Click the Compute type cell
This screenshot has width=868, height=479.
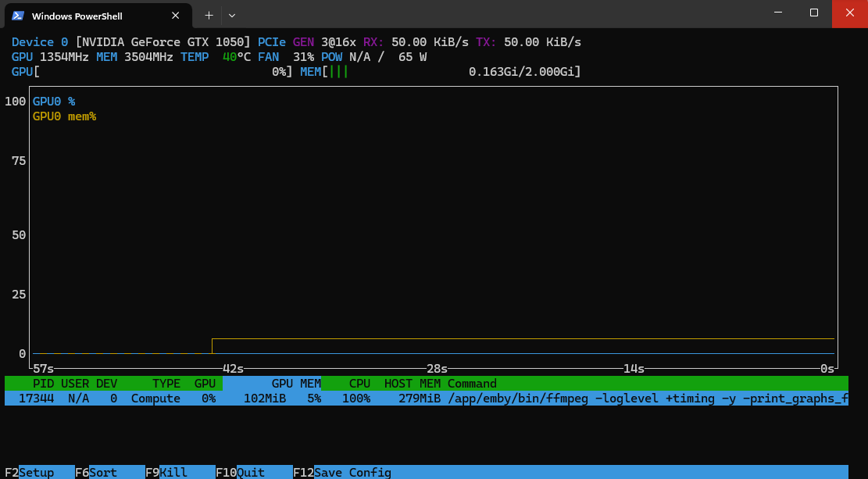pyautogui.click(x=155, y=399)
